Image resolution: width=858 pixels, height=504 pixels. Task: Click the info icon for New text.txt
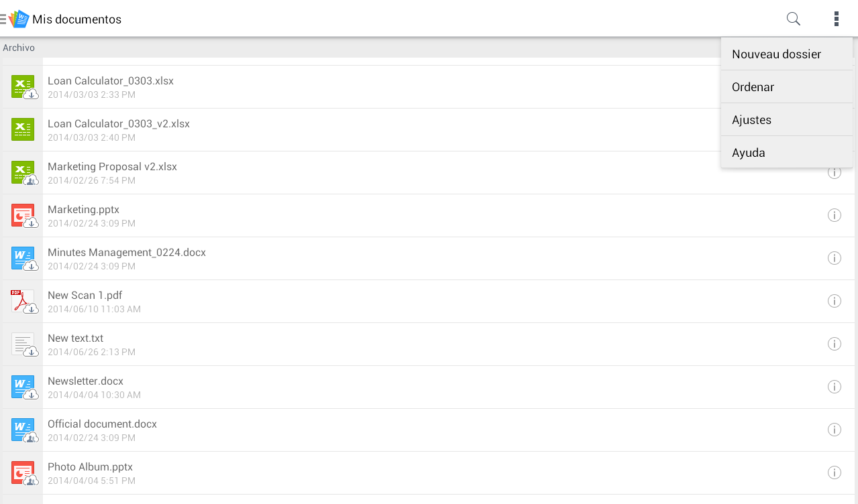[x=835, y=344]
